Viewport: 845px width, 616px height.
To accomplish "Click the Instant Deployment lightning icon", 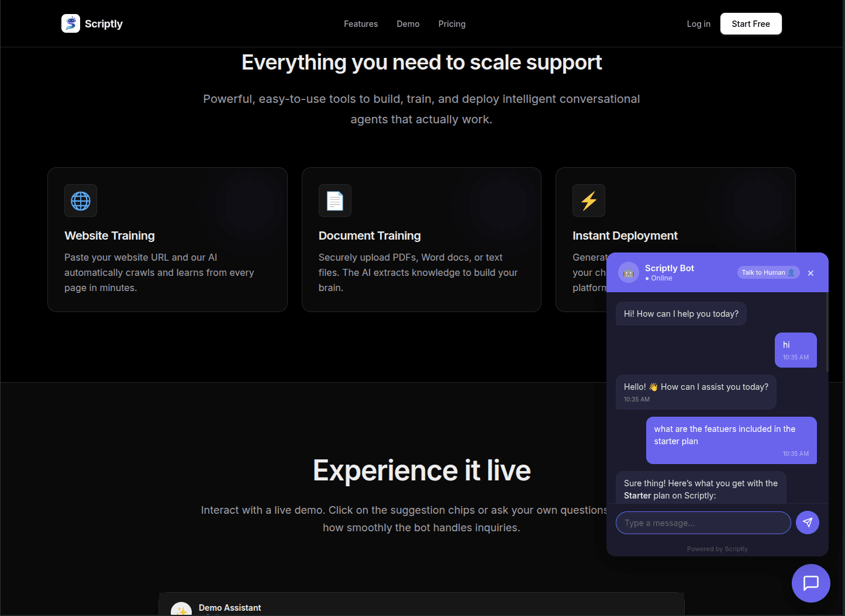I will click(589, 200).
